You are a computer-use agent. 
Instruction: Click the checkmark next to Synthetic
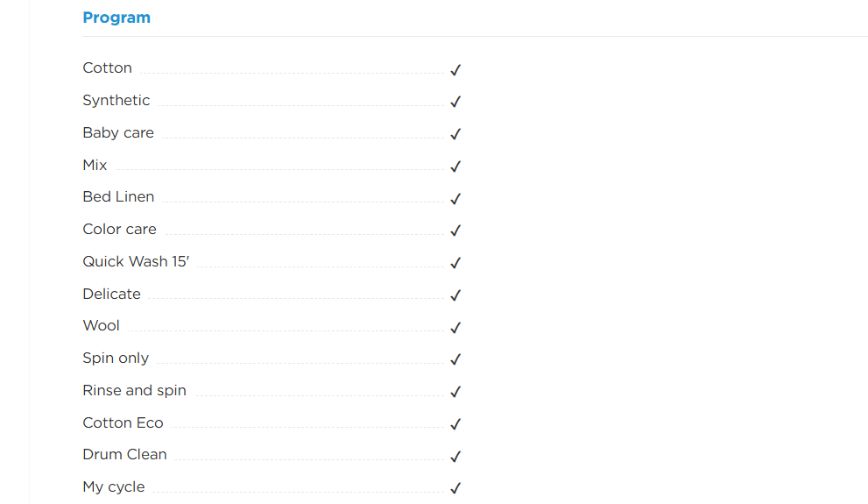[x=455, y=102]
